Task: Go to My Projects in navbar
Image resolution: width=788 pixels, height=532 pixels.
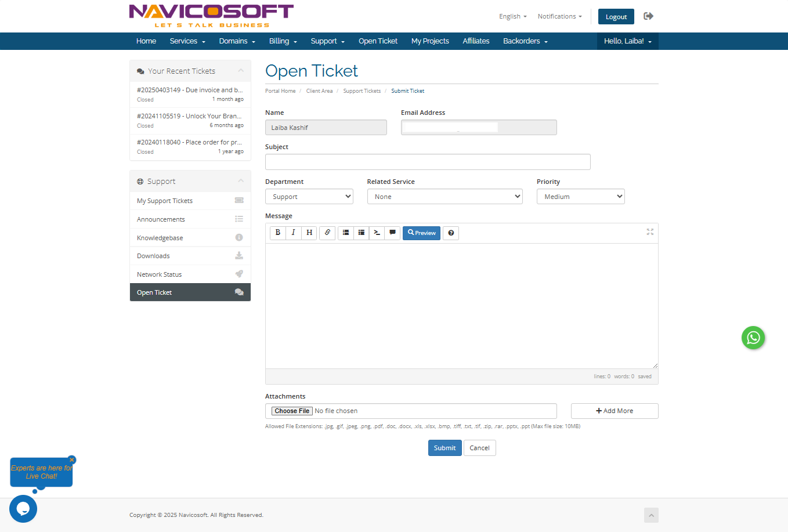Action: click(430, 41)
